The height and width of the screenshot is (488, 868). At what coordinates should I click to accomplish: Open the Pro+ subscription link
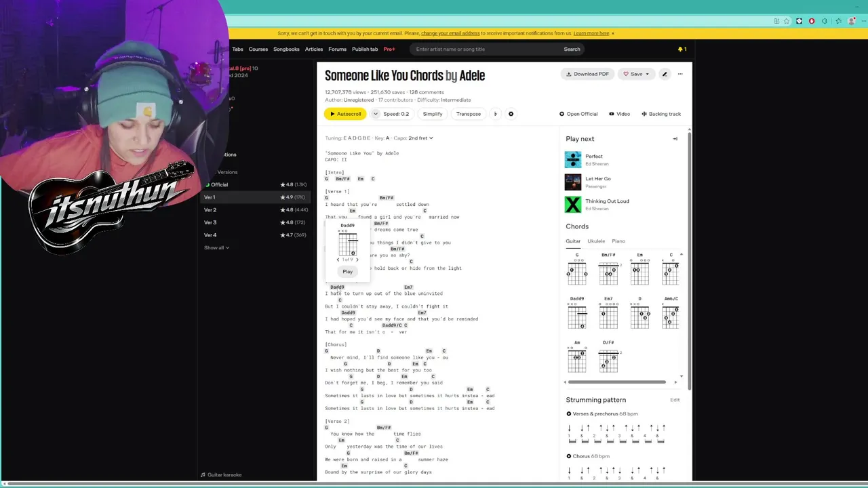[x=389, y=49]
